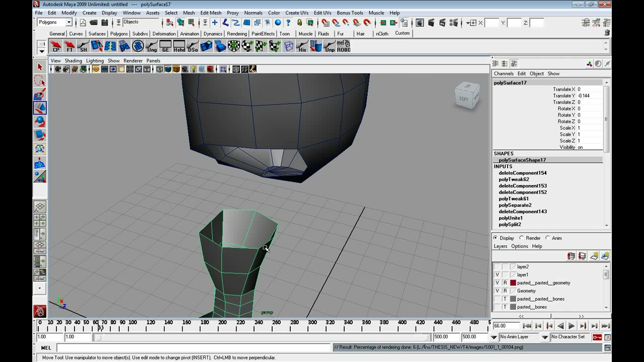Select the Display layer radio button
Viewport: 644px width, 362px height.
pyautogui.click(x=495, y=238)
